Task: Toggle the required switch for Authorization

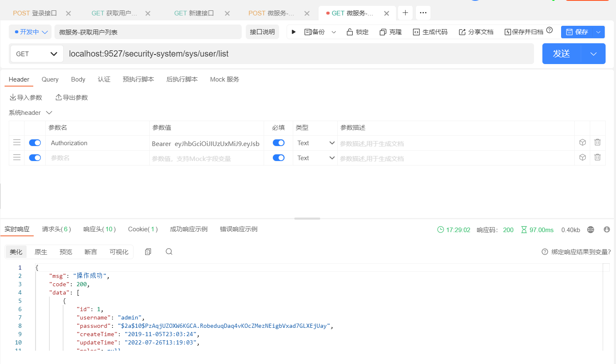Action: pyautogui.click(x=279, y=143)
